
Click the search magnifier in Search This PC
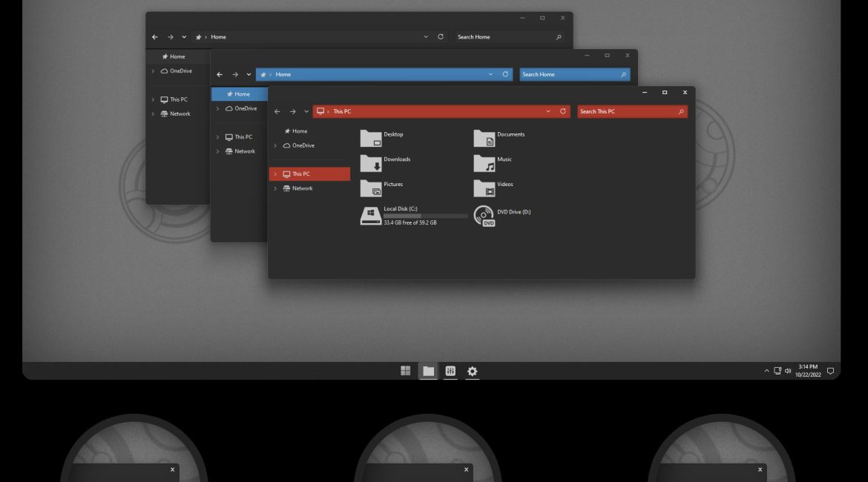tap(681, 111)
